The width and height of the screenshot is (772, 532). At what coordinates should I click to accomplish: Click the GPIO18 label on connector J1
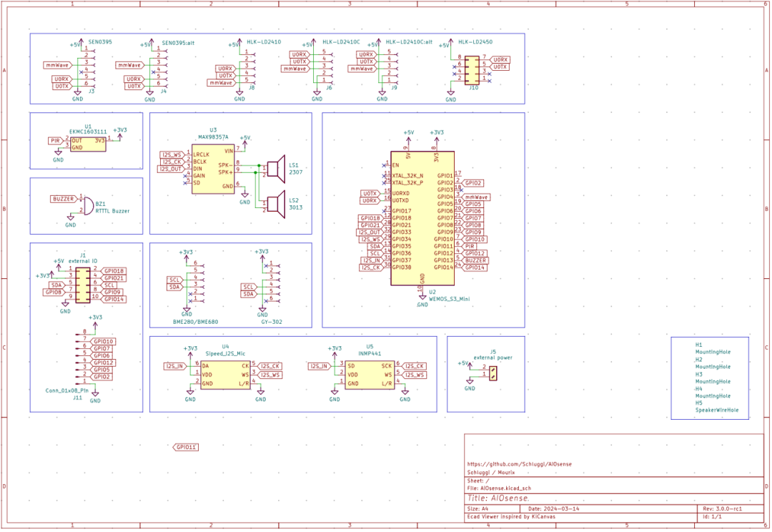[x=114, y=271]
